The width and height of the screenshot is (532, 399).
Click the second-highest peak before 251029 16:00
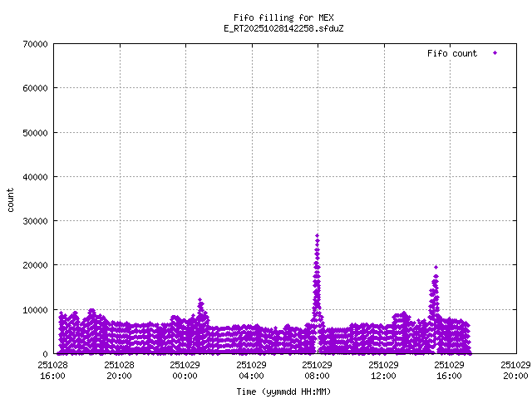(x=436, y=268)
